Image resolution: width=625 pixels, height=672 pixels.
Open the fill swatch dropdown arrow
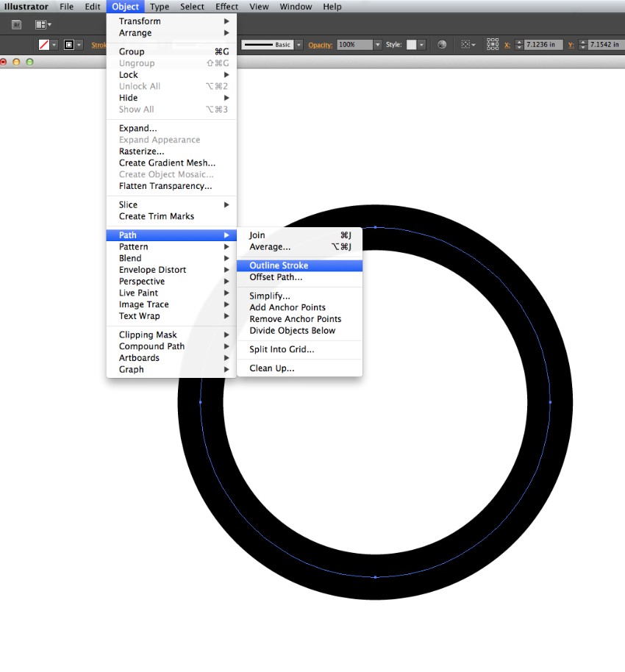pyautogui.click(x=54, y=45)
